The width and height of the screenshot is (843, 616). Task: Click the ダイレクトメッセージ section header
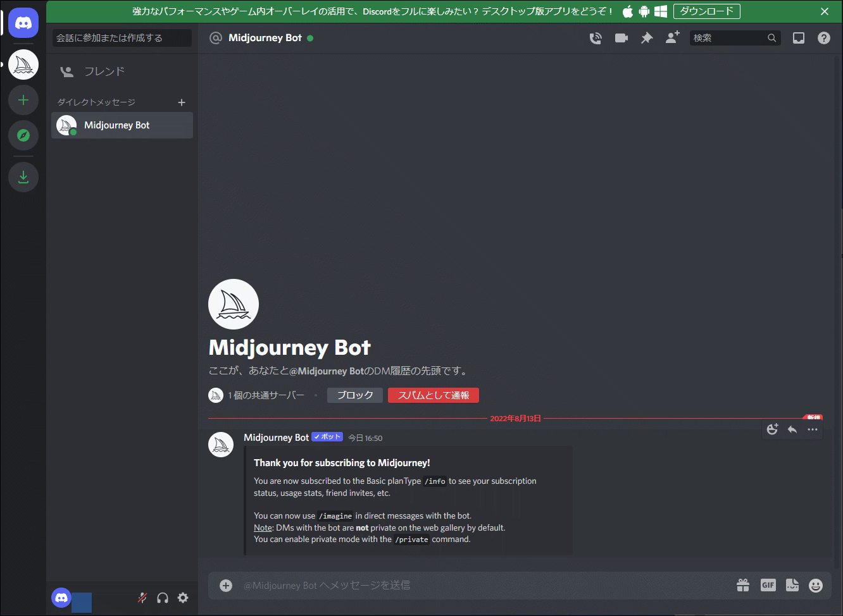coord(96,102)
